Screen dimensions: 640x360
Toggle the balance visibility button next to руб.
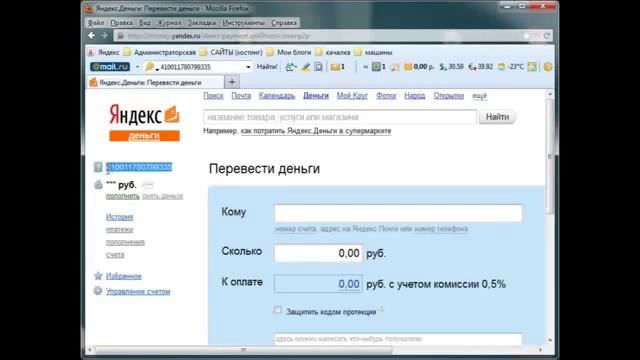pyautogui.click(x=148, y=185)
